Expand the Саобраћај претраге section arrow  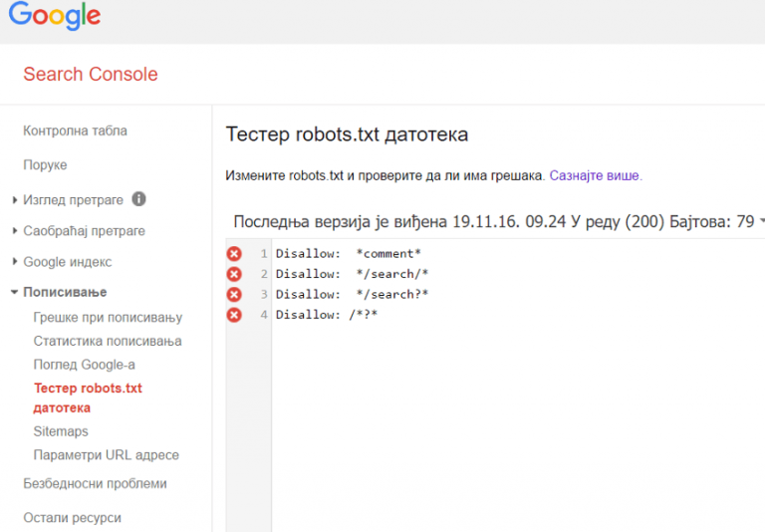(15, 230)
